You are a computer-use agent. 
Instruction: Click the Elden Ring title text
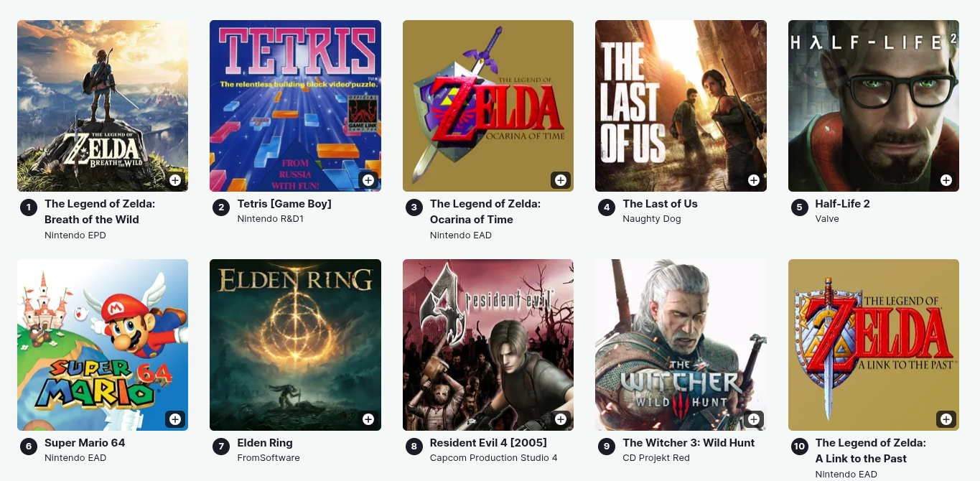265,443
